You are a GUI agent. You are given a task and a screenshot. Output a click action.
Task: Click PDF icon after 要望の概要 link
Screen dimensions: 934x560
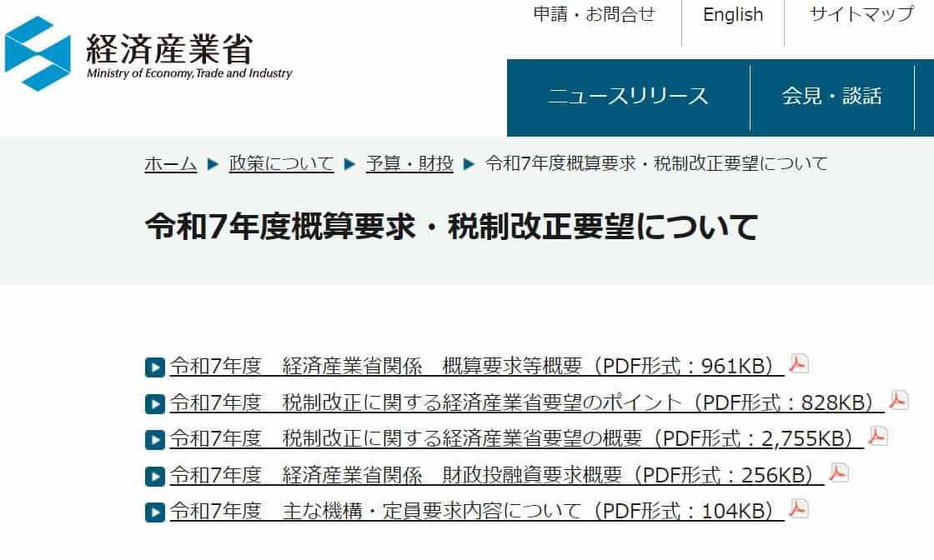(877, 436)
